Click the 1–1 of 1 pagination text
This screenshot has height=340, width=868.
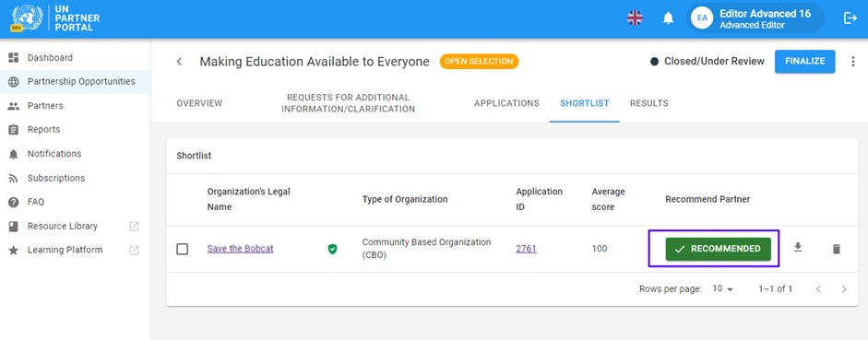coord(775,289)
